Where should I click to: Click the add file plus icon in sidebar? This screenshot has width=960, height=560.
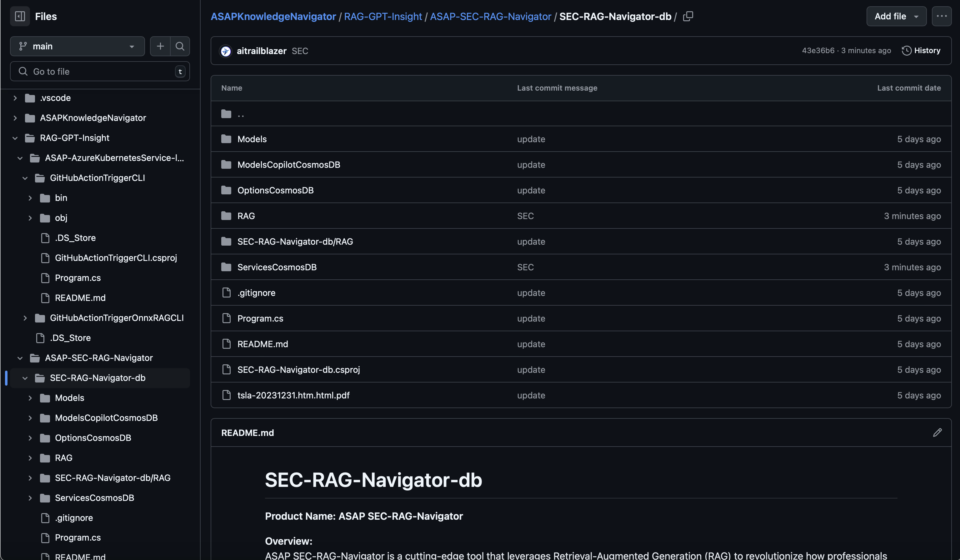(160, 46)
